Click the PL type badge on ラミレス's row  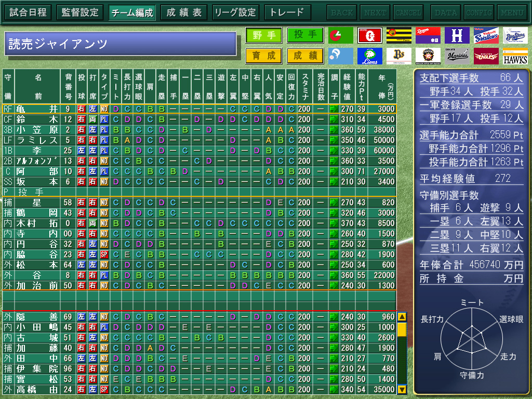point(104,140)
